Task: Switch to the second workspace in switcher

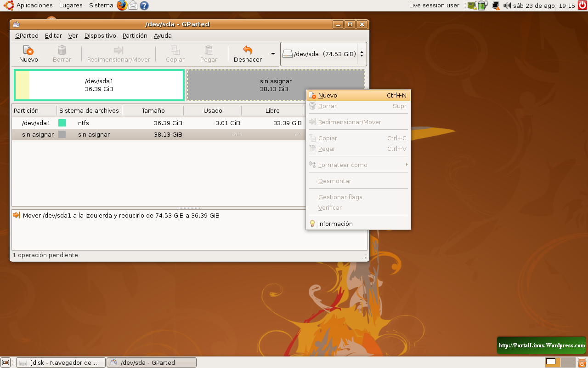Action: [567, 362]
